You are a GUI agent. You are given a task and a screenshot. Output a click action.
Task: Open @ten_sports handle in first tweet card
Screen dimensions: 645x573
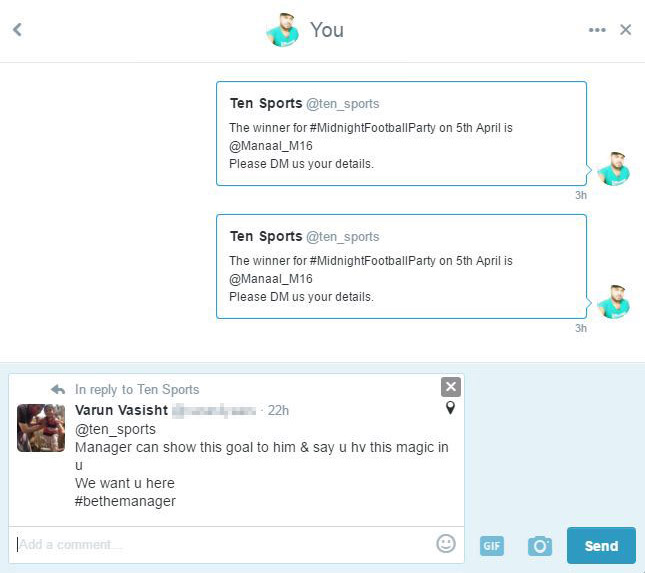coord(342,104)
